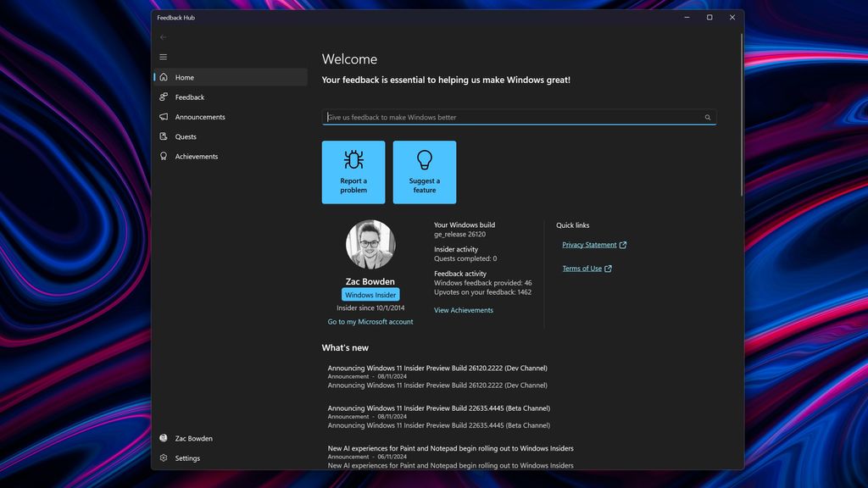Select the Achievements trophy icon

(x=164, y=156)
